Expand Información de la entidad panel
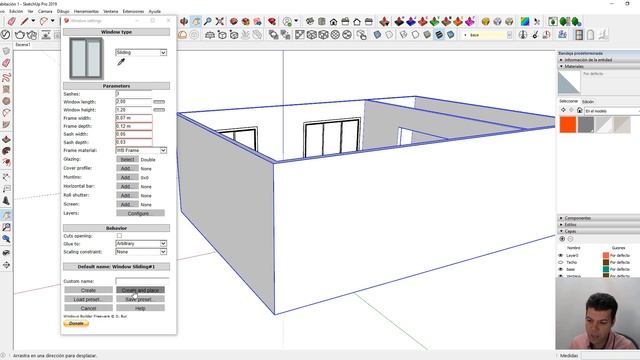640x360 pixels. [598, 60]
